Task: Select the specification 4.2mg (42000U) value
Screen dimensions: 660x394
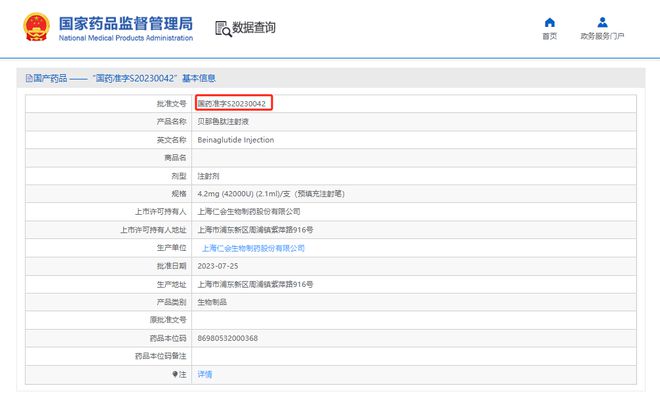Action: 271,194
